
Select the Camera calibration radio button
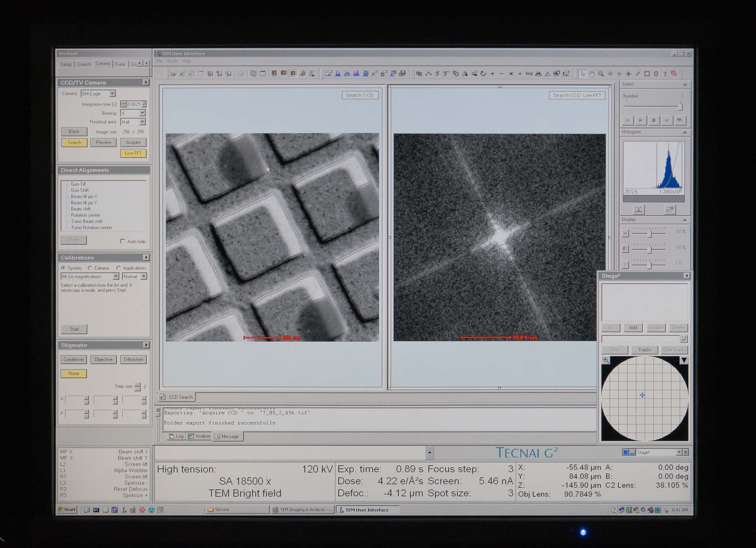(x=90, y=268)
